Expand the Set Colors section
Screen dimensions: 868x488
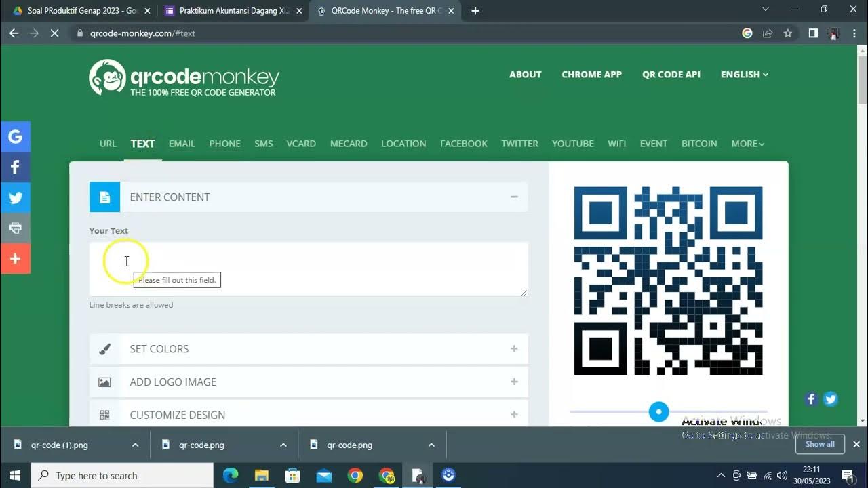tap(514, 348)
